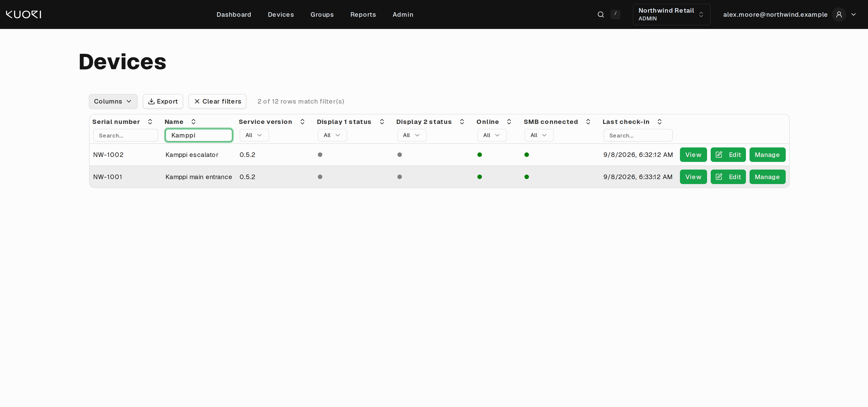This screenshot has width=868, height=407.
Task: Sort by Name column arrows
Action: pos(193,122)
